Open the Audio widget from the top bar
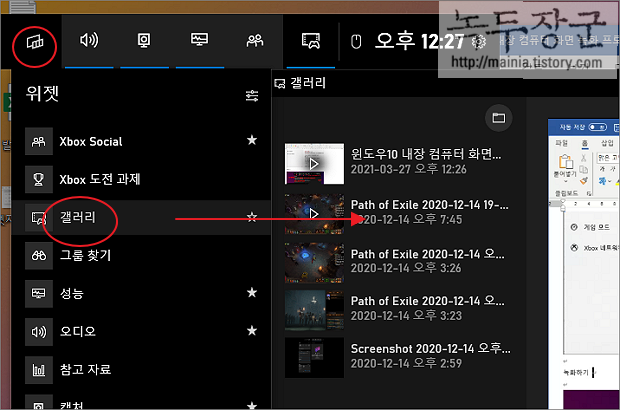The height and width of the screenshot is (410, 620). point(89,40)
